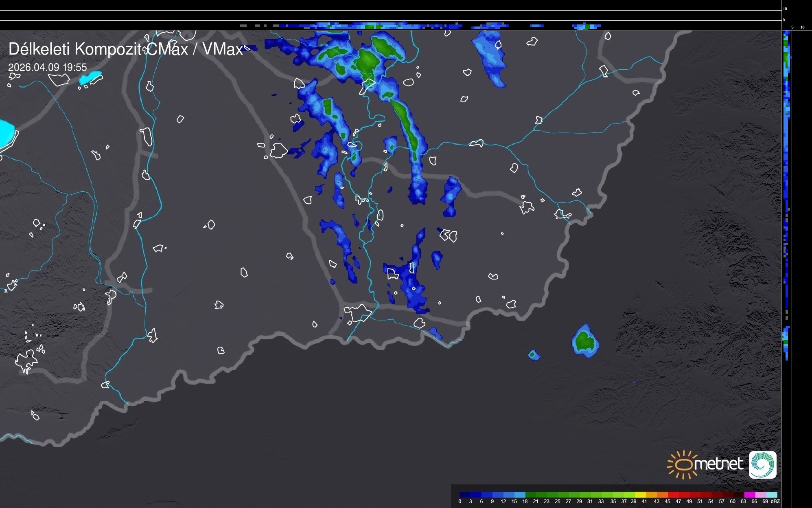The width and height of the screenshot is (812, 508).
Task: Click the large city outline at the southern river confluence
Action: click(357, 312)
